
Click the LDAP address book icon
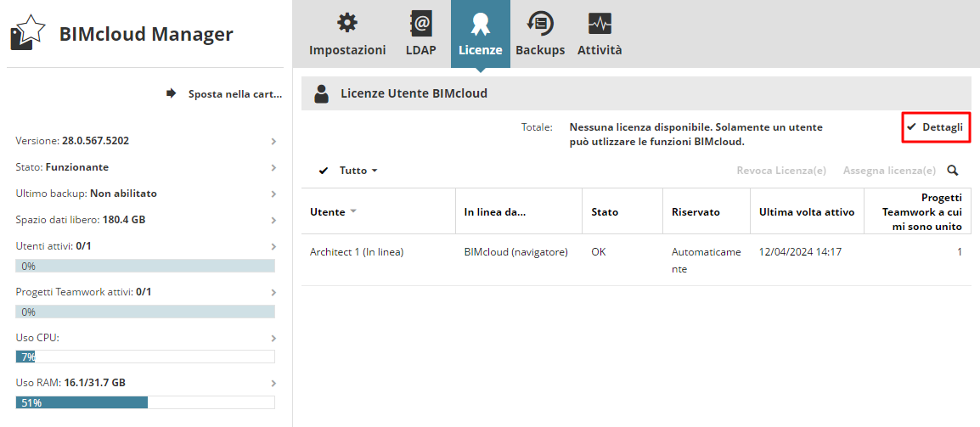[420, 23]
